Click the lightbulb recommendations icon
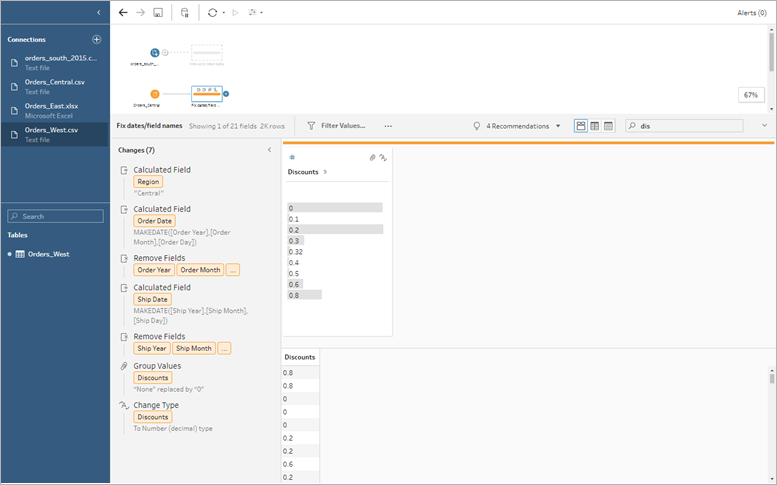This screenshot has height=485, width=777. point(477,126)
